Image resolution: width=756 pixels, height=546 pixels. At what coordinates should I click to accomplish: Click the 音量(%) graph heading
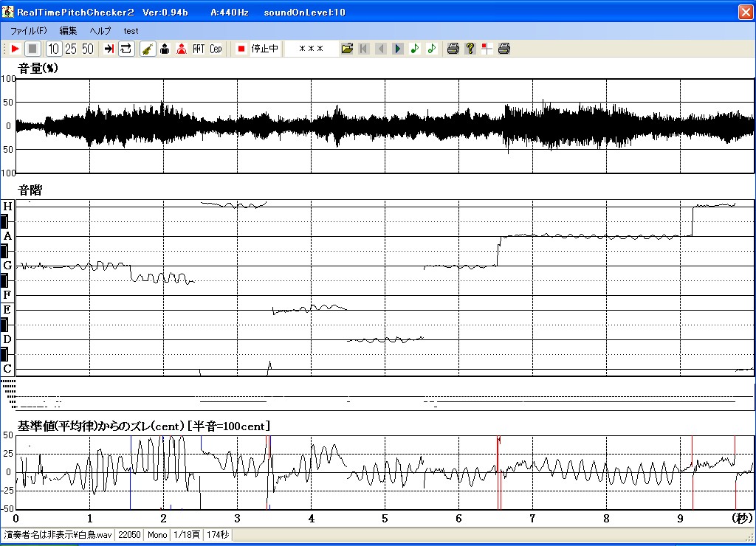[x=38, y=69]
